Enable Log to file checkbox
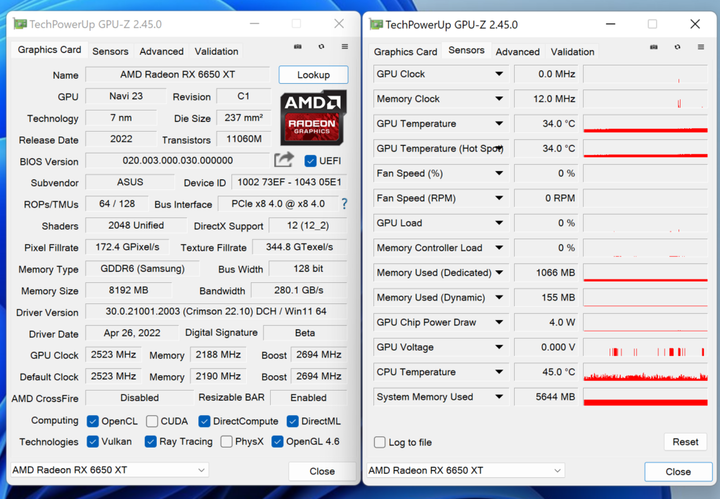 pos(380,442)
